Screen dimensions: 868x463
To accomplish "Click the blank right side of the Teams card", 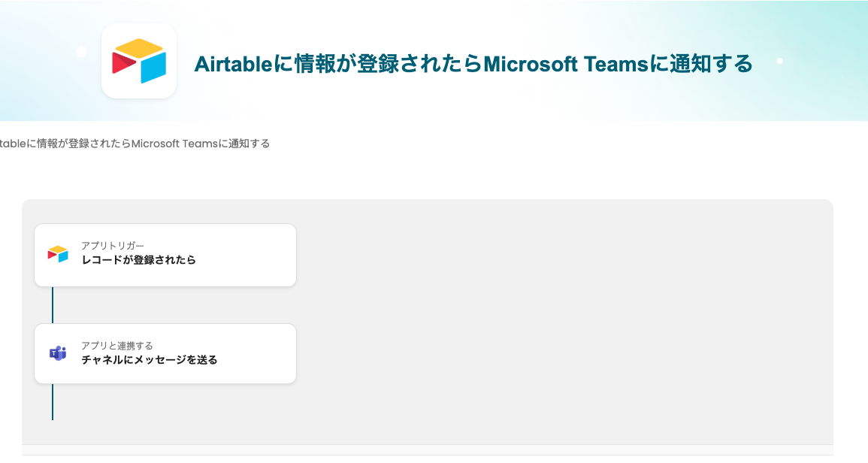I will pos(256,353).
